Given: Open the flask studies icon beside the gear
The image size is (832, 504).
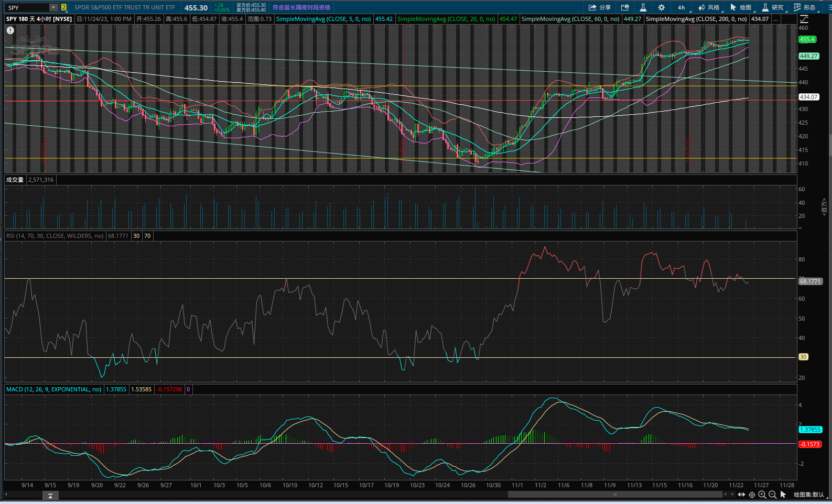Looking at the screenshot, I should 643,7.
